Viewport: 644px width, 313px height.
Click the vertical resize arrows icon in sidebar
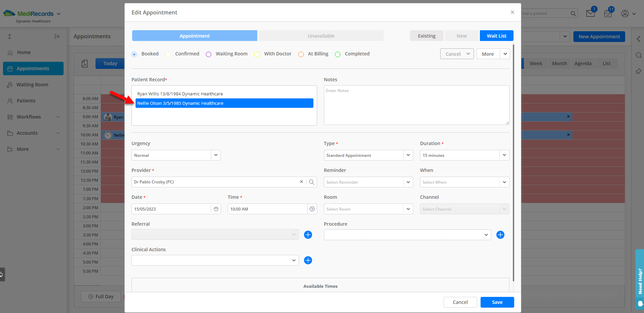tap(9, 36)
